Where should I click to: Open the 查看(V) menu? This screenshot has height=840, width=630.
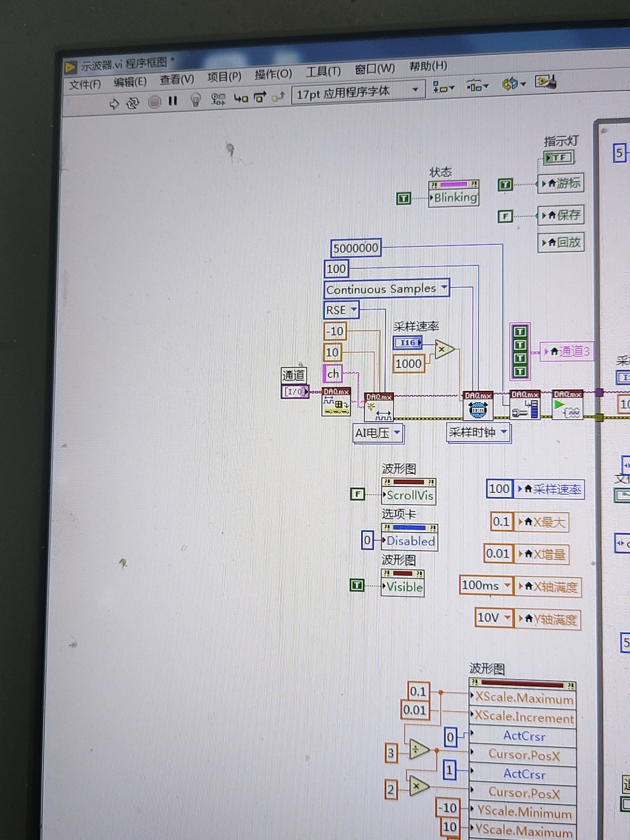(x=177, y=79)
